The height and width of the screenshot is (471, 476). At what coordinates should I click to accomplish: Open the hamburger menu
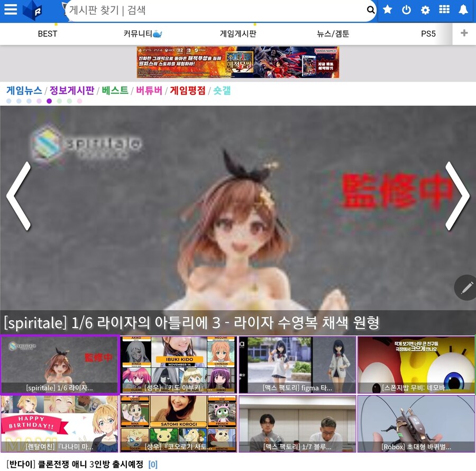click(11, 10)
